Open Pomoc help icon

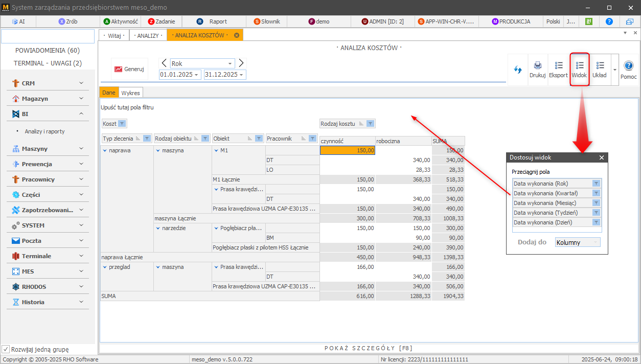[628, 66]
